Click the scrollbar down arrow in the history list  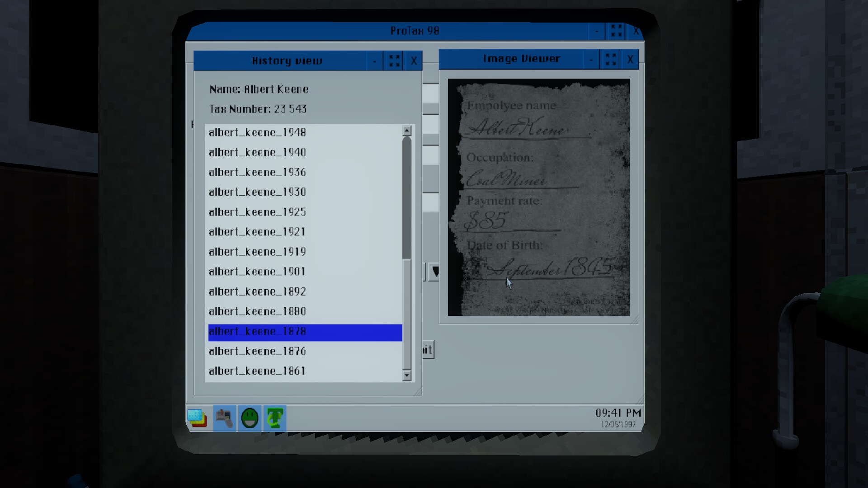point(407,375)
